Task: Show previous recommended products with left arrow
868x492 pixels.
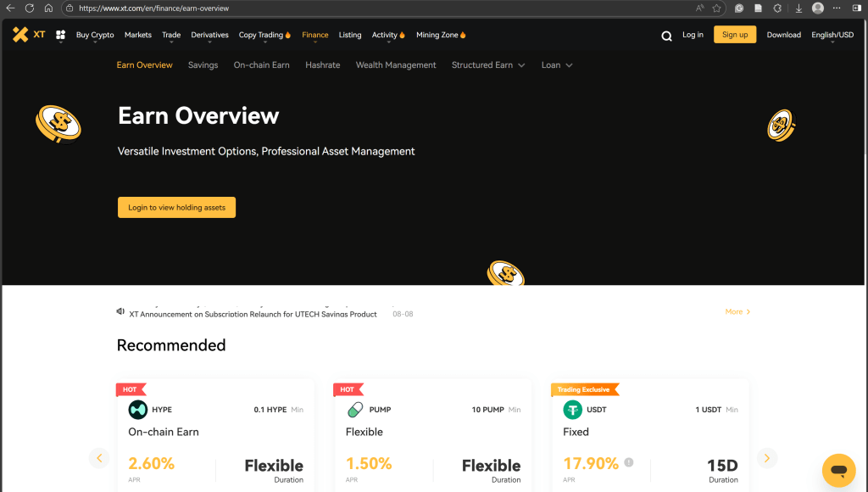Action: coord(99,458)
